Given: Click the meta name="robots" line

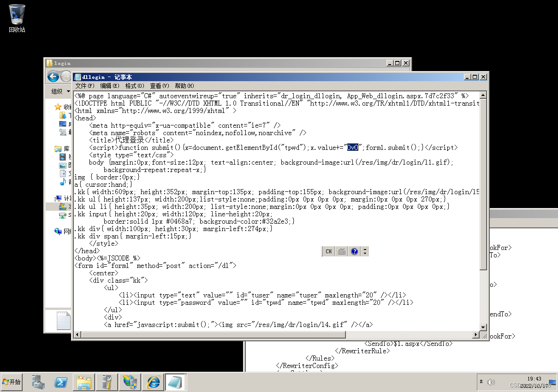Looking at the screenshot, I should coord(197,133).
